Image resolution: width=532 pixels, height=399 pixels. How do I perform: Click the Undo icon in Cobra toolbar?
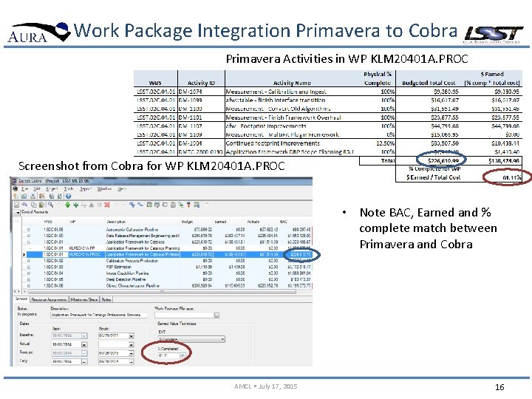[x=24, y=205]
